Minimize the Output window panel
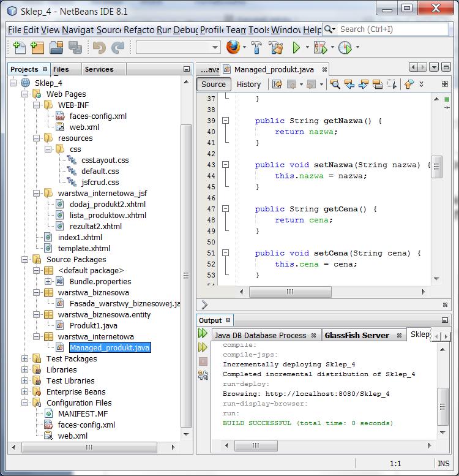This screenshot has height=476, width=459. tap(445, 320)
